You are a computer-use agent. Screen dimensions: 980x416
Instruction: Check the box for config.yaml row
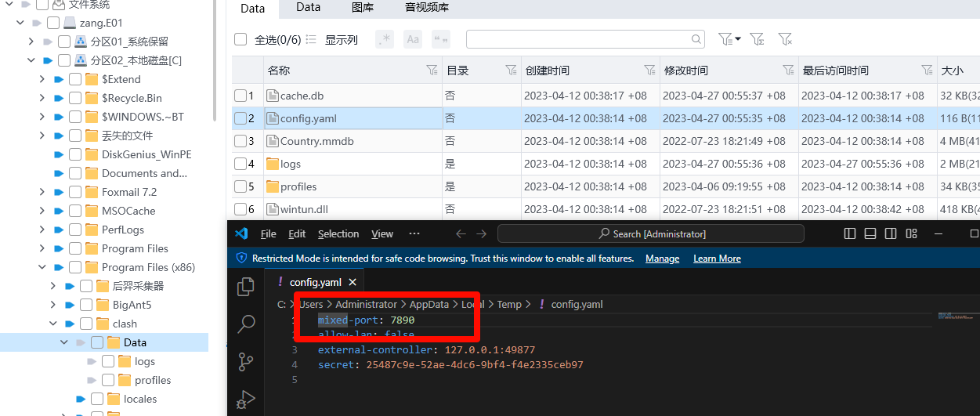[240, 118]
